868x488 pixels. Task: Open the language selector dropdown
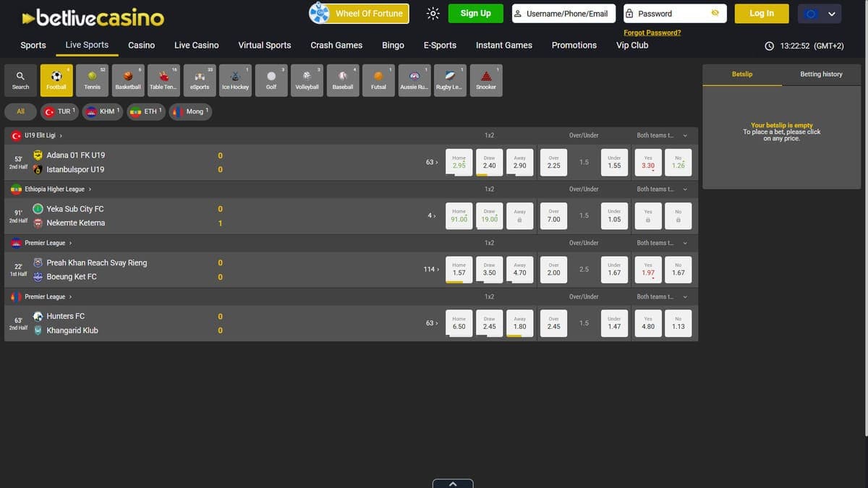pos(820,13)
